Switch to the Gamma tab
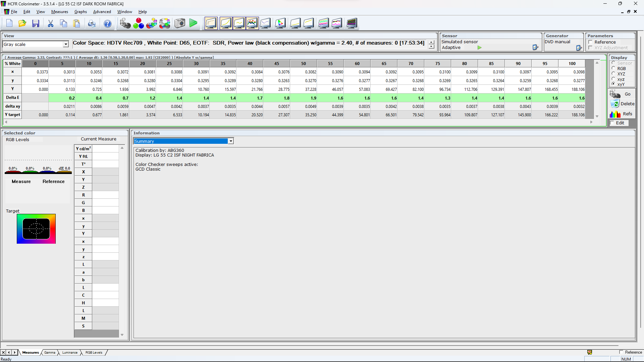The image size is (644, 362). click(50, 352)
